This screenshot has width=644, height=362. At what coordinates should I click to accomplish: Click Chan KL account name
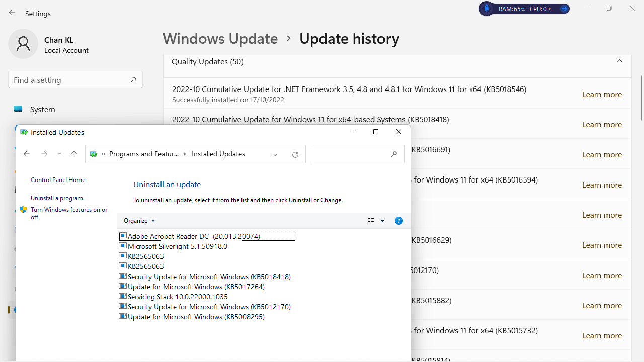tap(59, 40)
